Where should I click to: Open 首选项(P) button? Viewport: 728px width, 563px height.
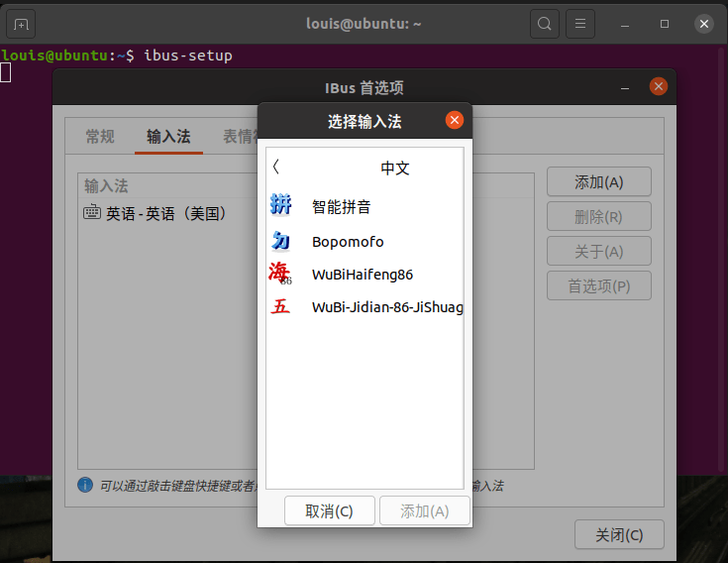pos(599,285)
